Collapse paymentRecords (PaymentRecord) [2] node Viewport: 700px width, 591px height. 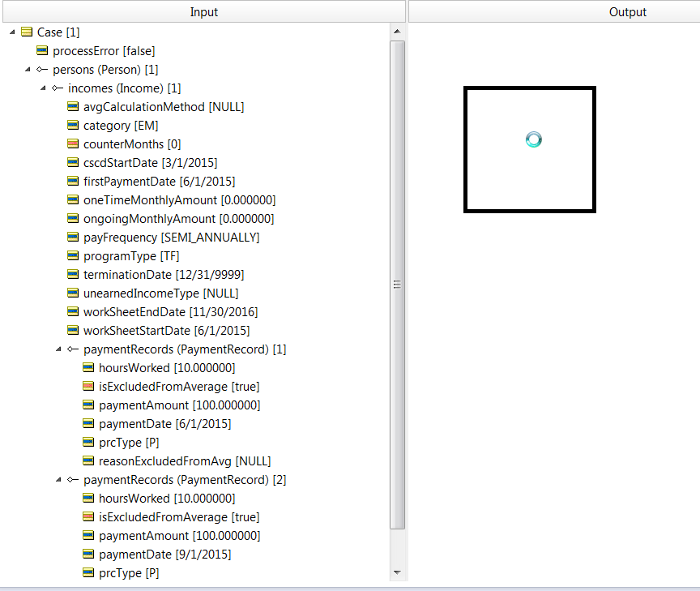click(x=58, y=480)
